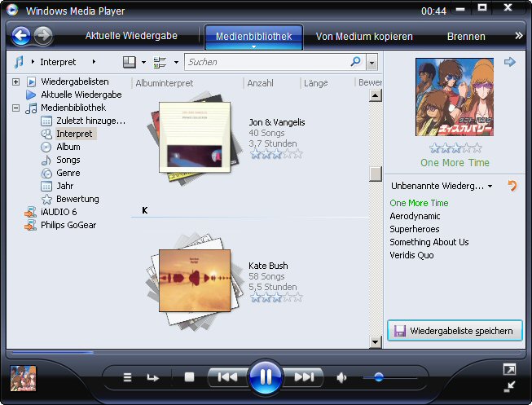Click the Aktuelle Wiedergabe play triangle icon
532x405 pixels.
point(31,95)
